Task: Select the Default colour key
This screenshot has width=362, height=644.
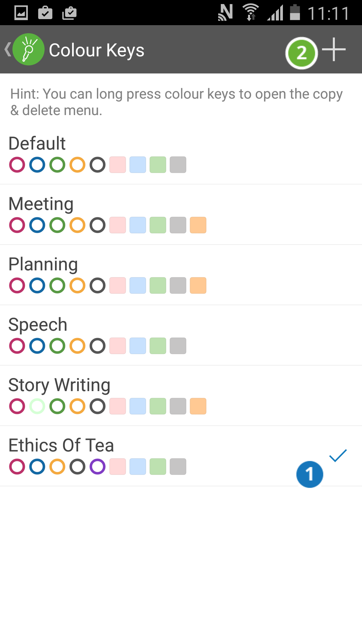Action: [37, 144]
